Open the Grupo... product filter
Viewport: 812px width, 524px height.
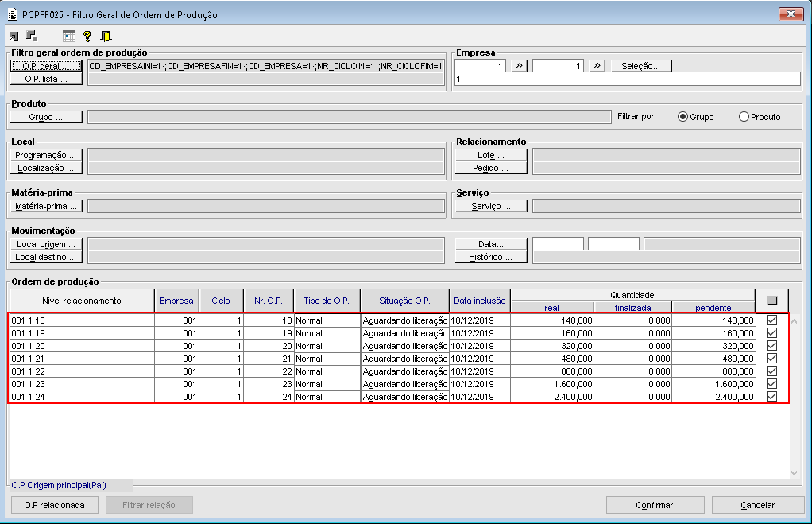tap(46, 117)
